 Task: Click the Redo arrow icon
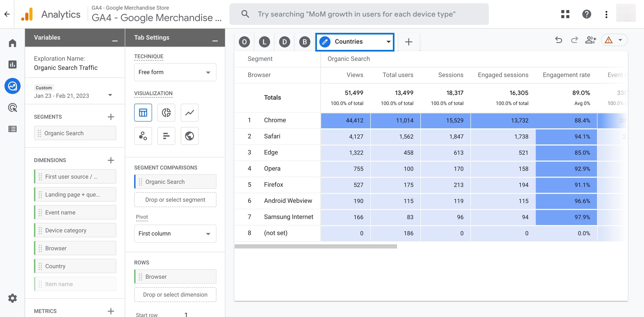pyautogui.click(x=574, y=40)
